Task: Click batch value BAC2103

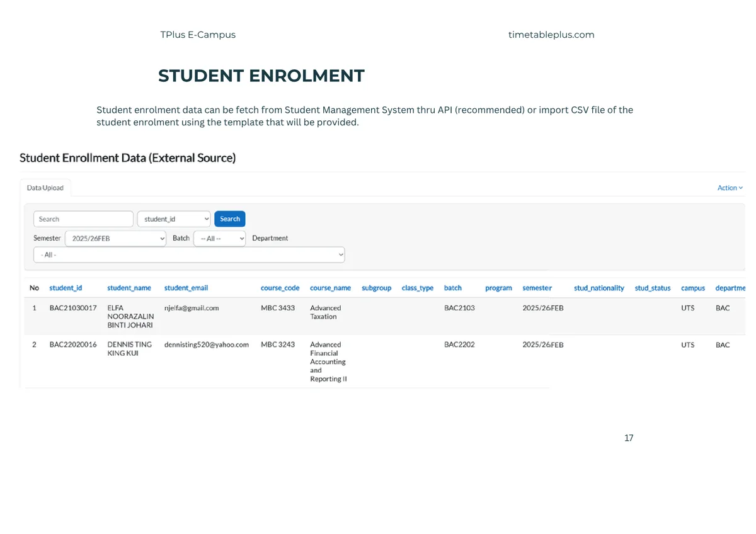Action: pos(459,308)
